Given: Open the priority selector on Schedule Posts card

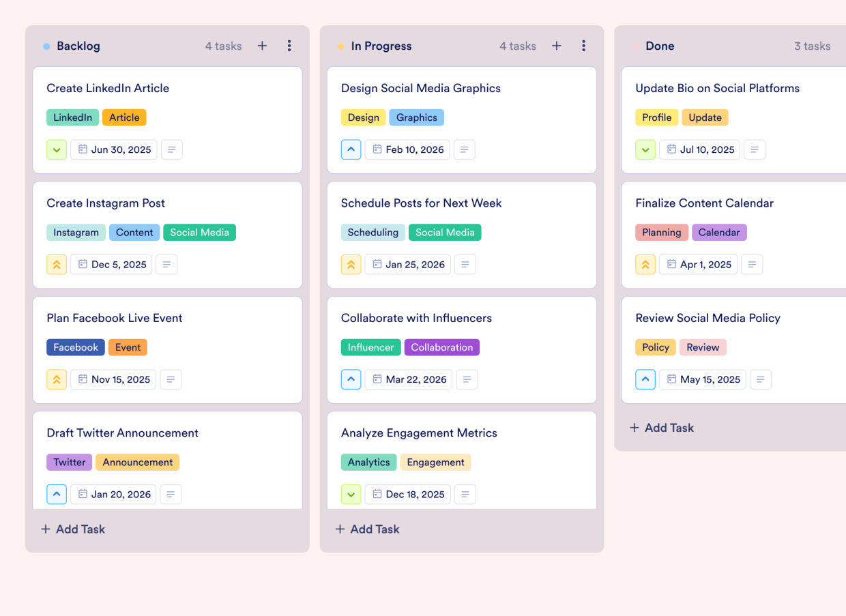Looking at the screenshot, I should click(x=351, y=264).
